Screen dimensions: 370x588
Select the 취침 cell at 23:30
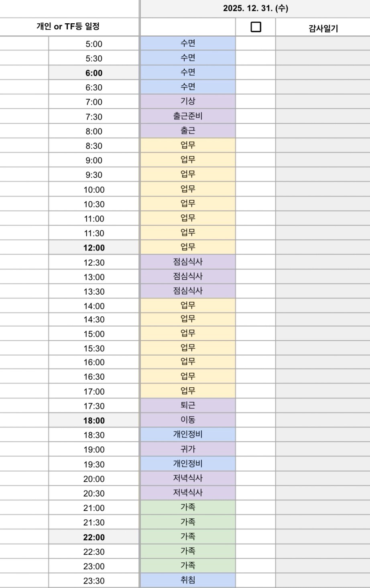[188, 580]
